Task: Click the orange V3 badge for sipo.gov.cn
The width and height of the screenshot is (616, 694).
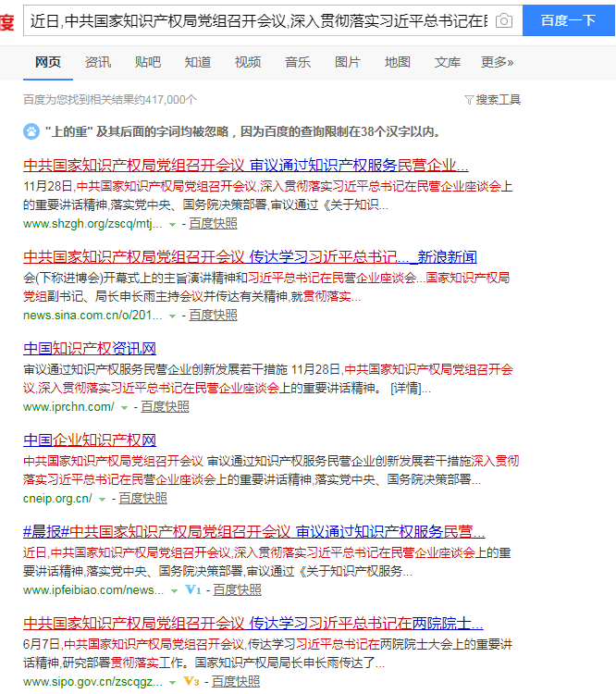Action: pyautogui.click(x=191, y=681)
